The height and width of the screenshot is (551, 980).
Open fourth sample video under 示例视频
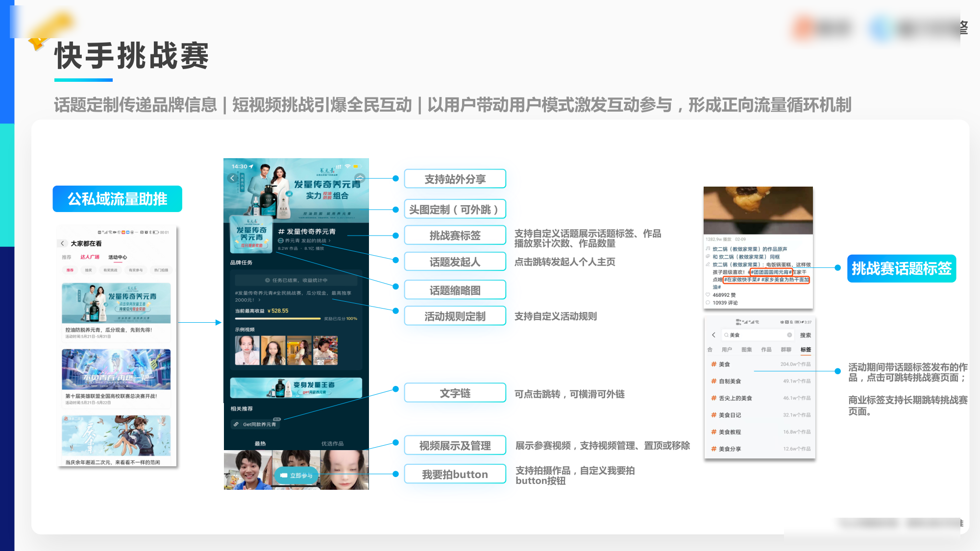click(x=325, y=350)
